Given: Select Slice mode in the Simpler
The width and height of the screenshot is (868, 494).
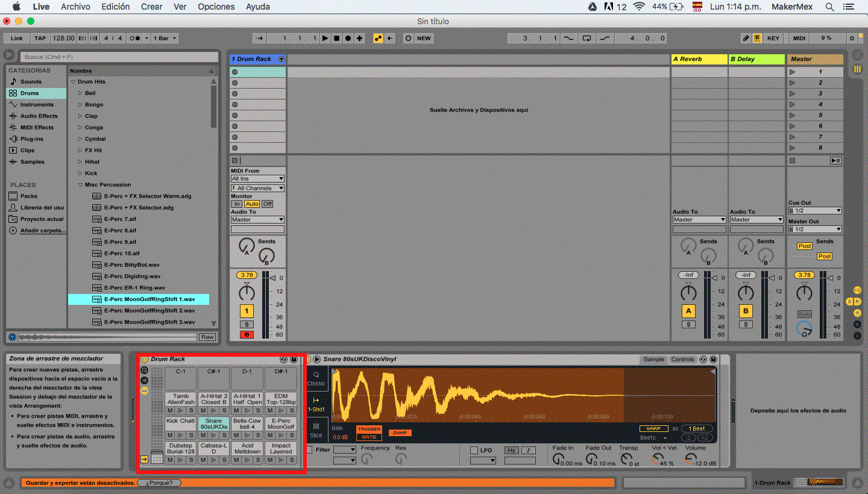Looking at the screenshot, I should point(316,429).
